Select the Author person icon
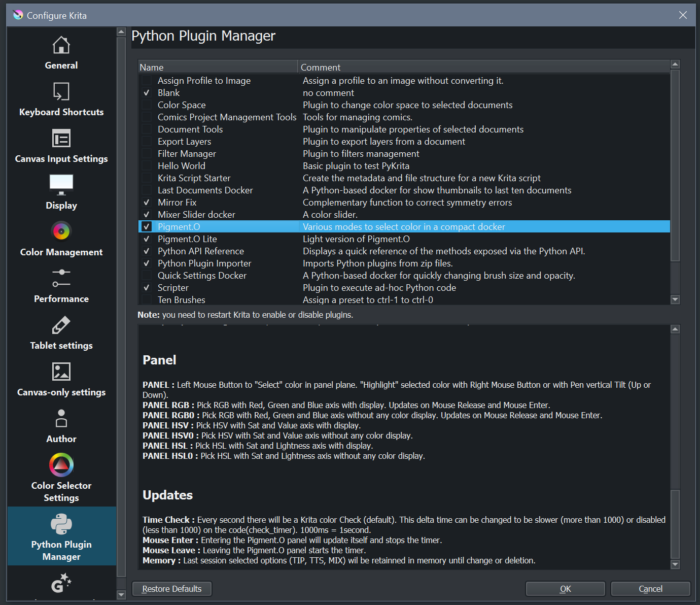 click(x=61, y=419)
